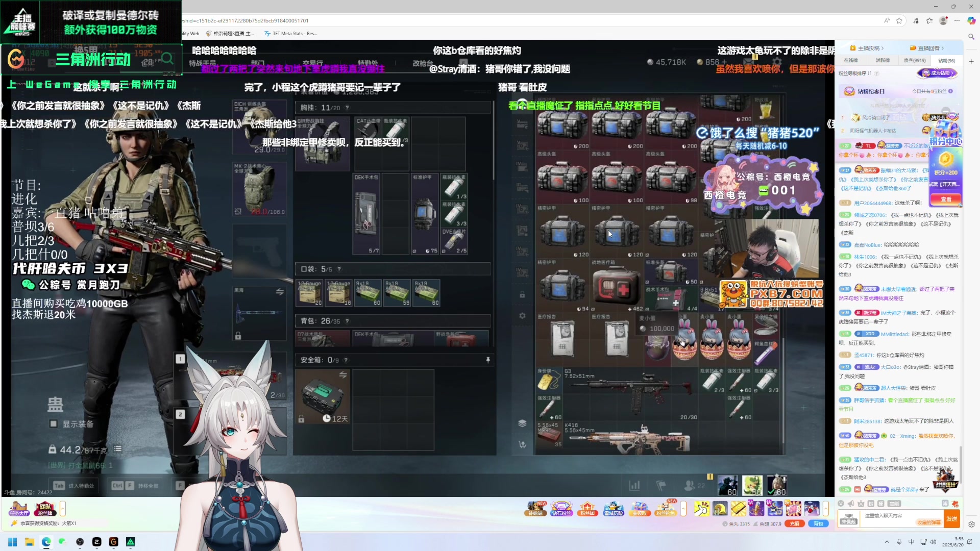Click the help icon next to 背包 26/35

click(x=347, y=321)
